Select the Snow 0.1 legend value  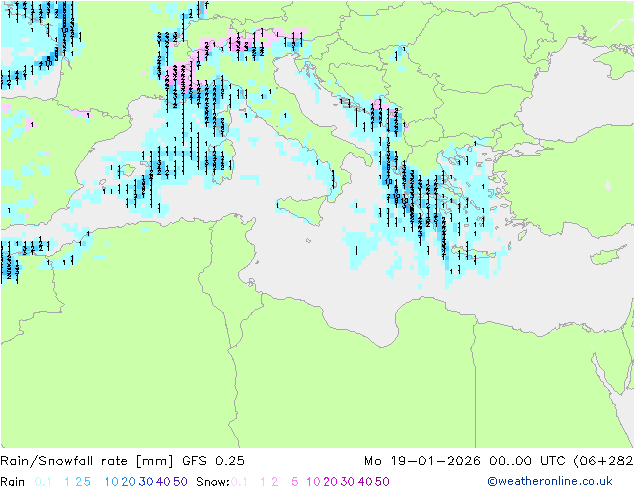click(239, 482)
